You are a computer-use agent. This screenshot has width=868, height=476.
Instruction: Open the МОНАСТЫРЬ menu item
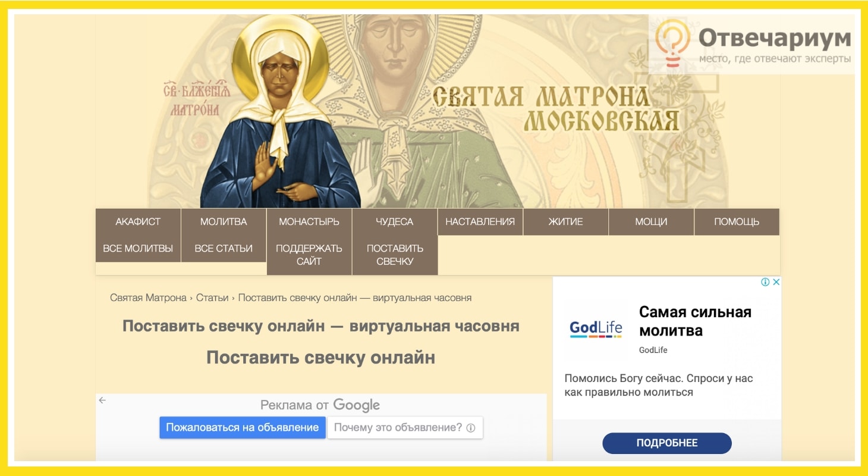[309, 222]
